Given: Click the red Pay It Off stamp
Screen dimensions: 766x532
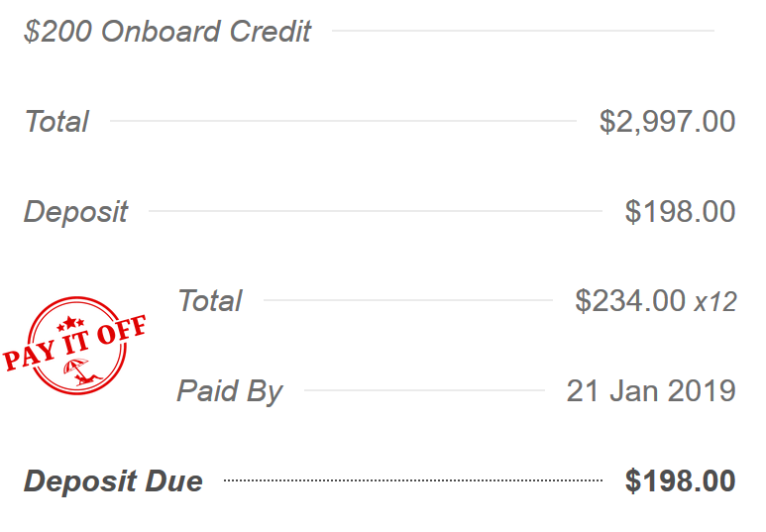Looking at the screenshot, I should [x=74, y=345].
